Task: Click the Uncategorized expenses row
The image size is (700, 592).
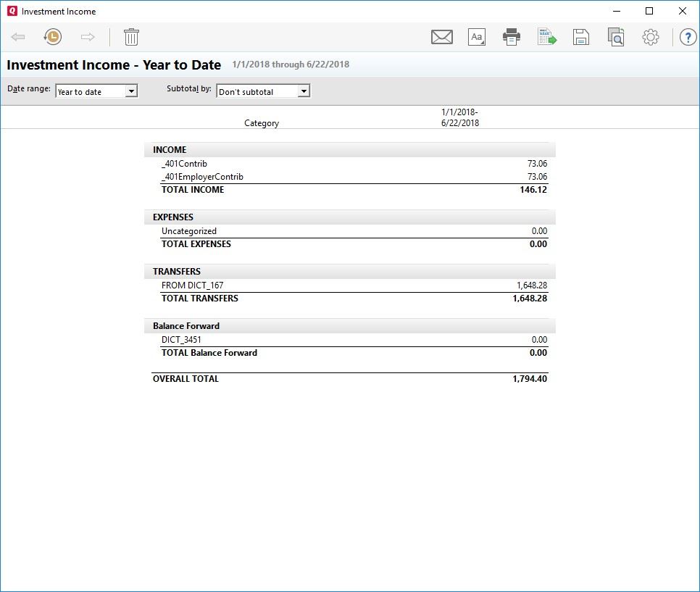Action: (188, 231)
